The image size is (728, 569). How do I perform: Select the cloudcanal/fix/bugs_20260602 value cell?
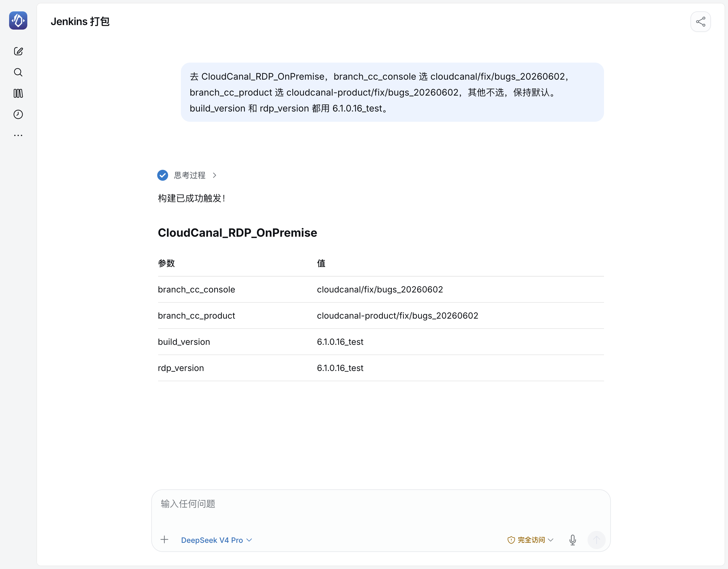pyautogui.click(x=380, y=290)
